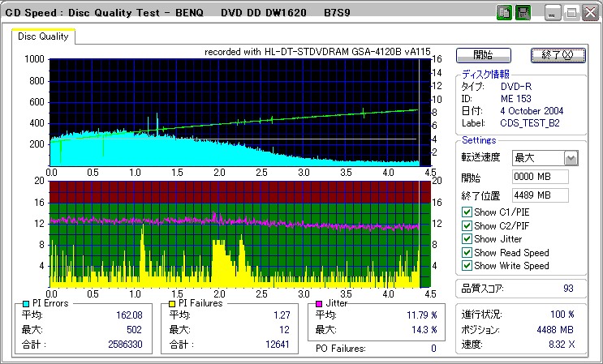Turn off Show Read Speed

pos(467,252)
